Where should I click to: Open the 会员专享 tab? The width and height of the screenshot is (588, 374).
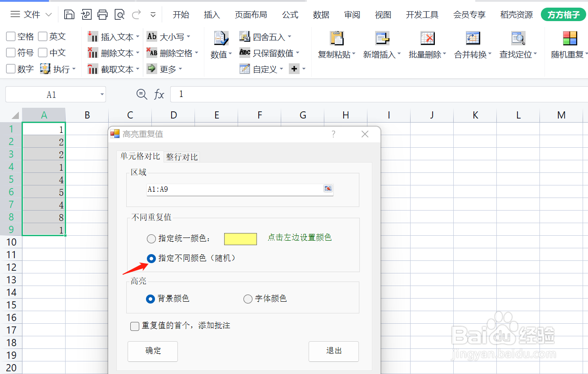click(x=469, y=15)
